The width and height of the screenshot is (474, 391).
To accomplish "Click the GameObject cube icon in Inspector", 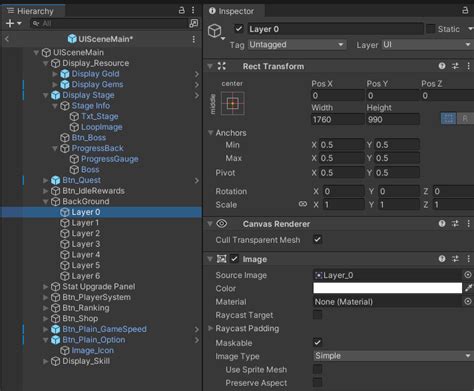I will tap(215, 31).
